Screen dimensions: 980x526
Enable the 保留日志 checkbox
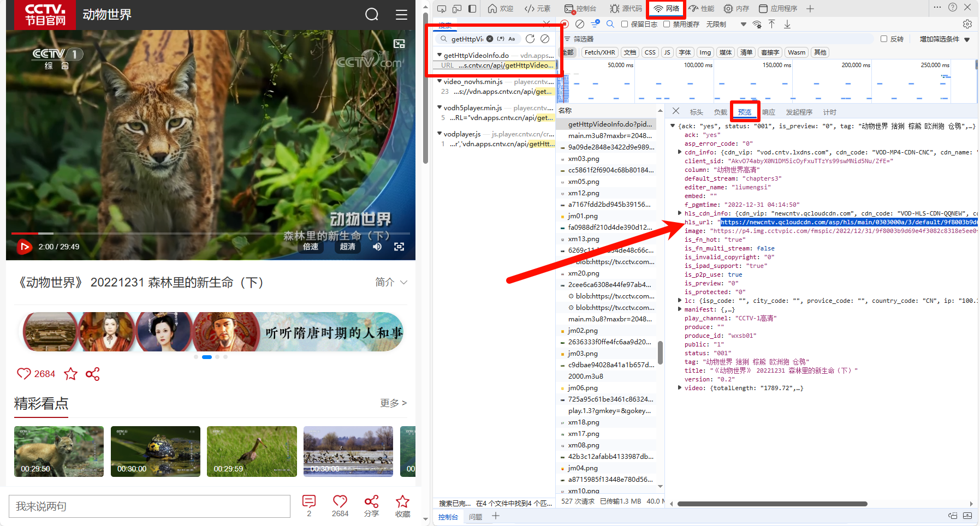(625, 24)
